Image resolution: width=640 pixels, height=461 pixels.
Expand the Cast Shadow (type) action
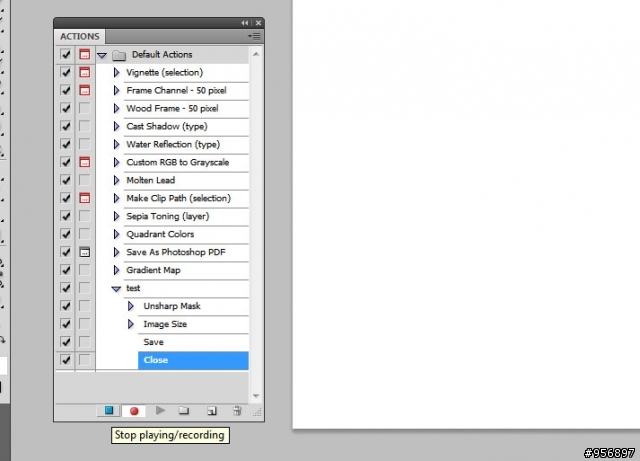[116, 126]
